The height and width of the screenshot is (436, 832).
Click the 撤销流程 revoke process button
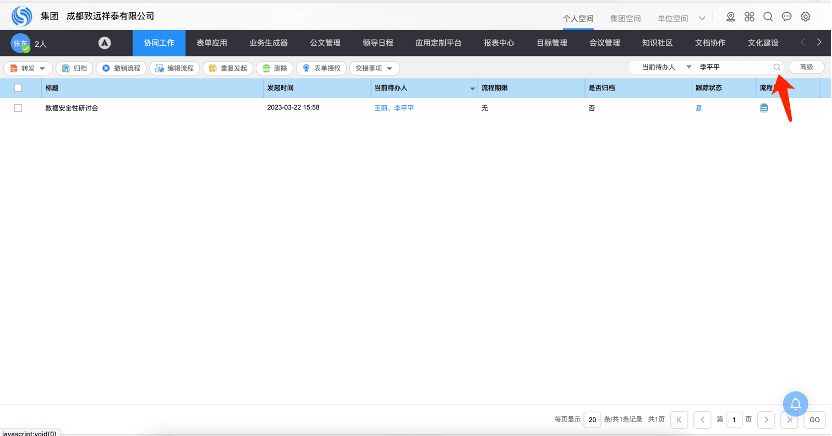[121, 68]
